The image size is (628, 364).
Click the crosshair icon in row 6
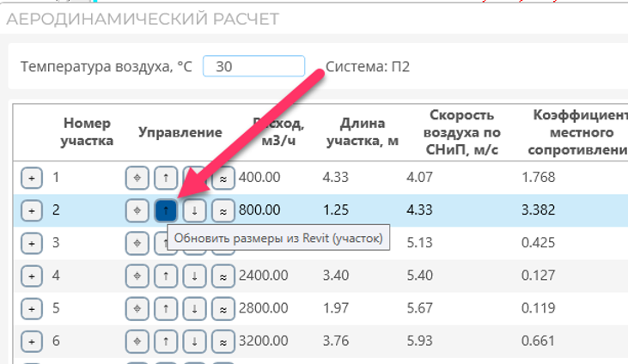[137, 342]
